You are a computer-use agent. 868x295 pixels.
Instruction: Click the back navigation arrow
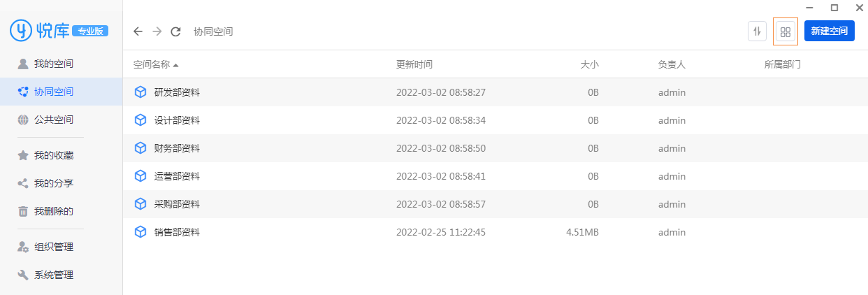coord(138,31)
